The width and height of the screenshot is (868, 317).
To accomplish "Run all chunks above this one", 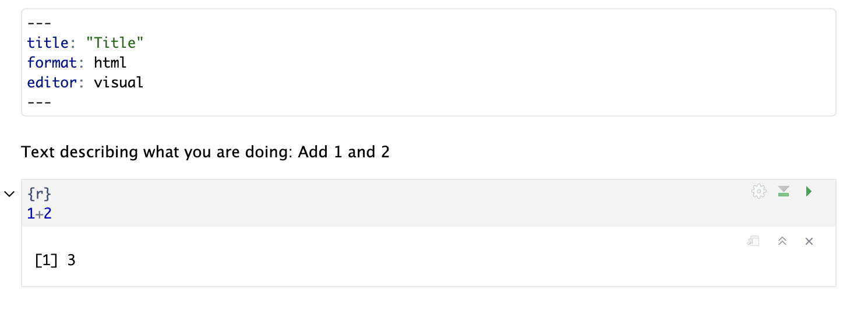I will pyautogui.click(x=784, y=191).
